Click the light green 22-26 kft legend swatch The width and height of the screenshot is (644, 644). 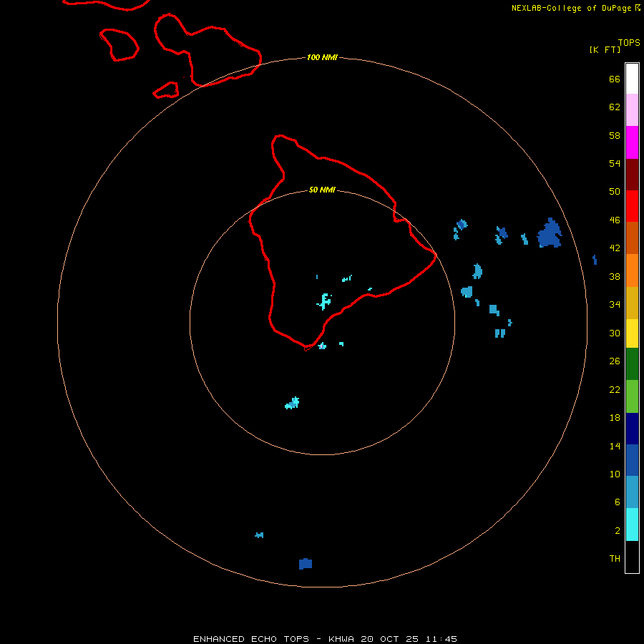(x=632, y=396)
